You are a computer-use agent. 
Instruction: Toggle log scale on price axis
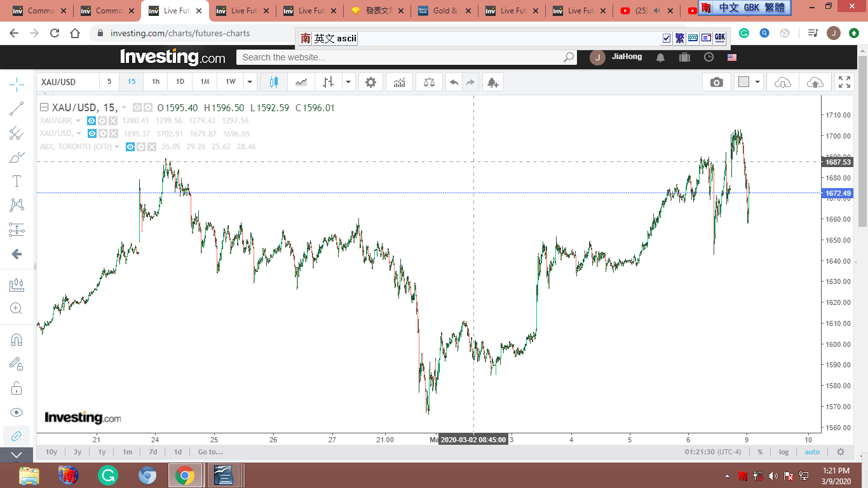point(783,452)
